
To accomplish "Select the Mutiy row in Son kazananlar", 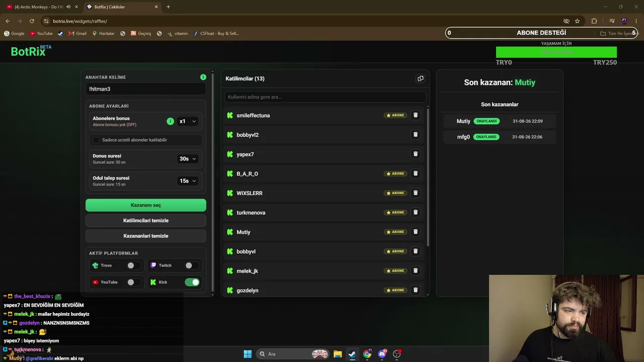I will click(500, 121).
